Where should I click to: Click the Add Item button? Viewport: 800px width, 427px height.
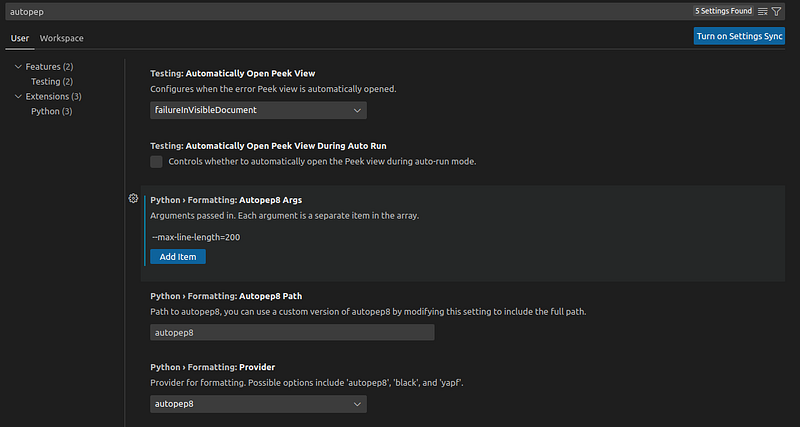click(x=178, y=257)
